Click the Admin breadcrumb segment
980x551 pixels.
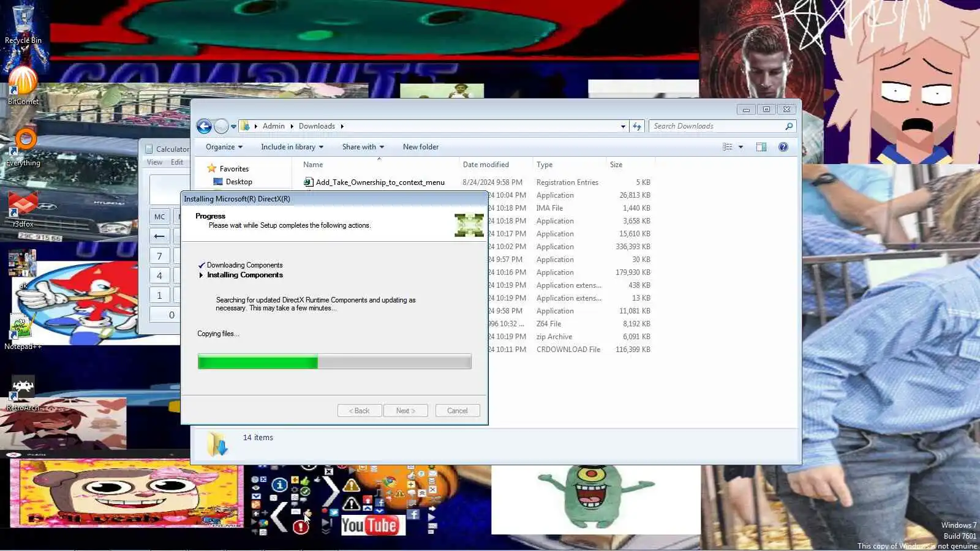[x=274, y=126]
